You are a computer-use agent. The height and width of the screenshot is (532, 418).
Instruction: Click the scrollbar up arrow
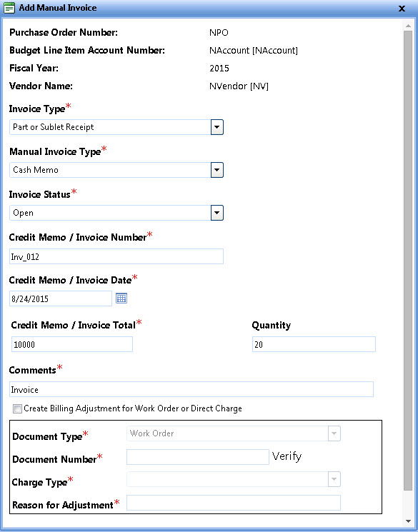(x=408, y=26)
